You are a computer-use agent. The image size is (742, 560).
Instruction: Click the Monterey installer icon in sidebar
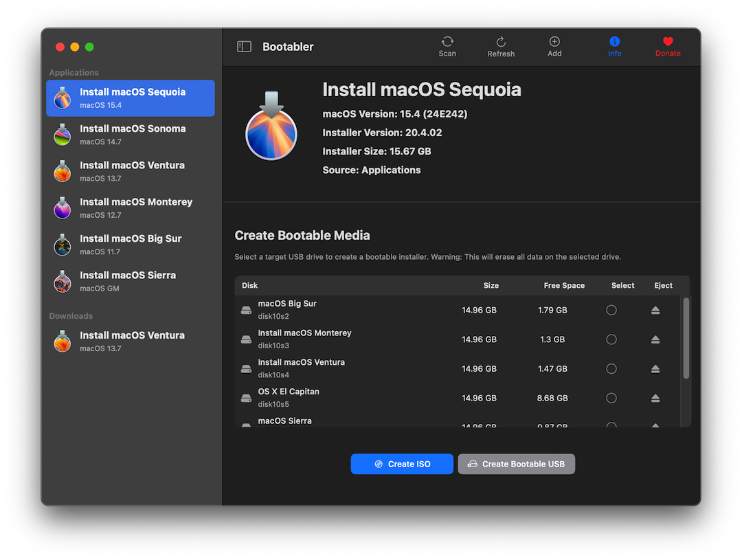(63, 208)
